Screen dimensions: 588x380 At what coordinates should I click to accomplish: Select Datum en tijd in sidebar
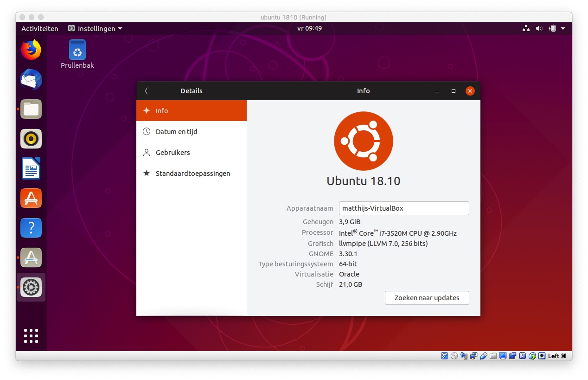point(176,132)
